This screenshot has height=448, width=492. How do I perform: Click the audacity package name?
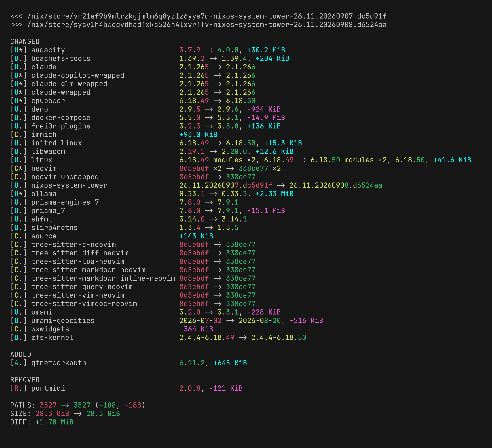tap(48, 50)
